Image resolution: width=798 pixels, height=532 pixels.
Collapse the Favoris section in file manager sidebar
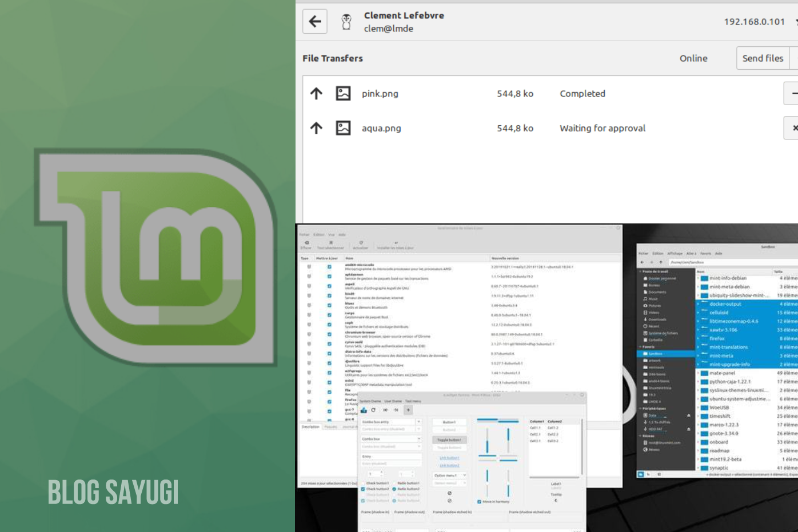[x=640, y=347]
